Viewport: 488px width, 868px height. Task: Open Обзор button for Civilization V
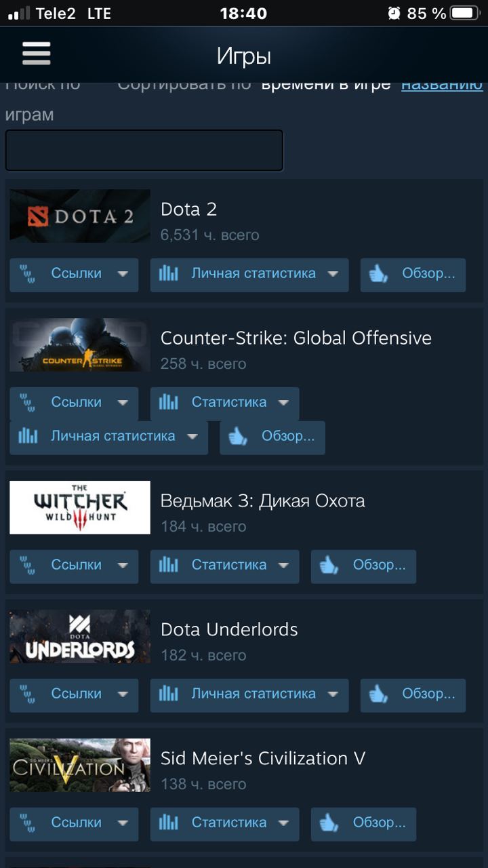click(x=363, y=824)
